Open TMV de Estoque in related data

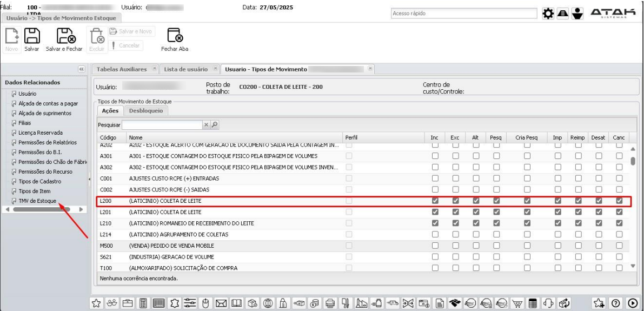pos(37,201)
